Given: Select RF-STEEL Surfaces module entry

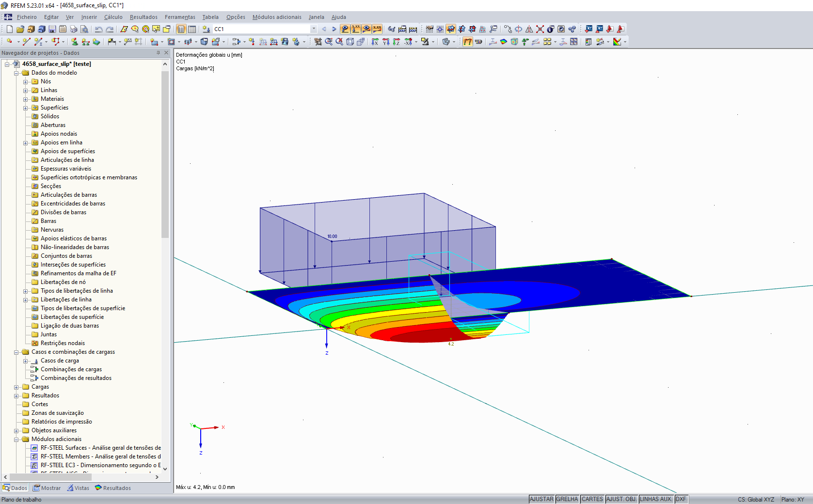Looking at the screenshot, I should click(x=101, y=448).
